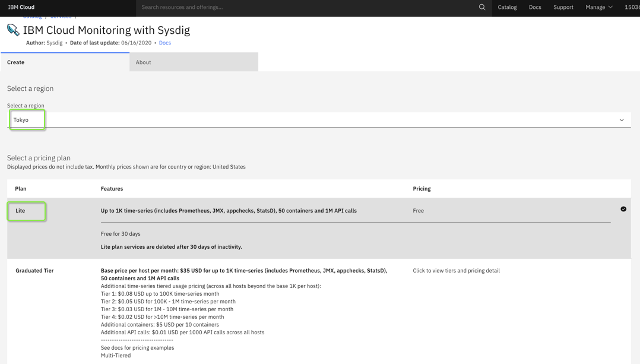Screen dimensions: 640x364
Task: Click the 'Free for 30 days' text
Action: [121, 234]
